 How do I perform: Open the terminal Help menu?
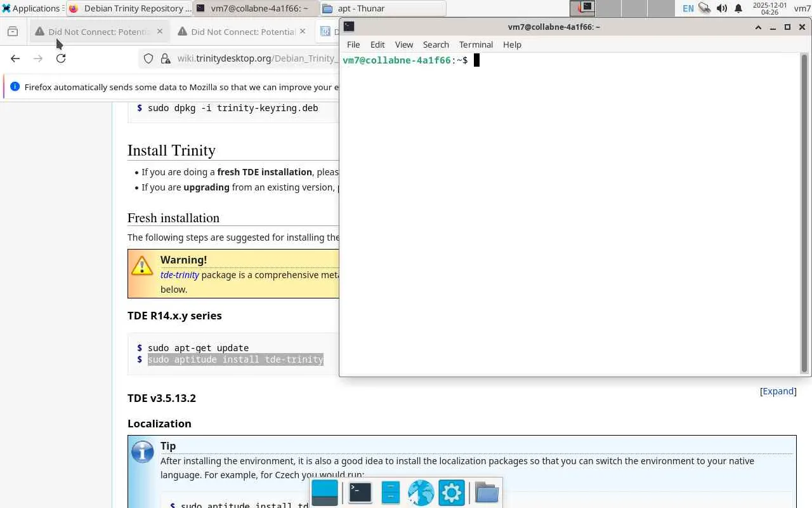(512, 44)
